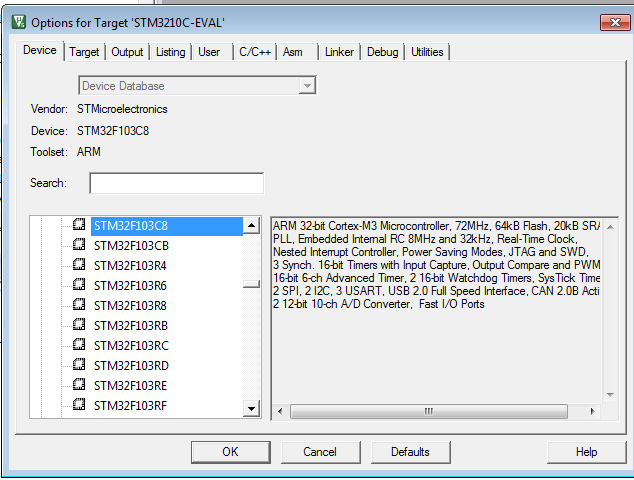Click the Toolset value ARM
Screen dimensions: 634x480
pyautogui.click(x=89, y=152)
